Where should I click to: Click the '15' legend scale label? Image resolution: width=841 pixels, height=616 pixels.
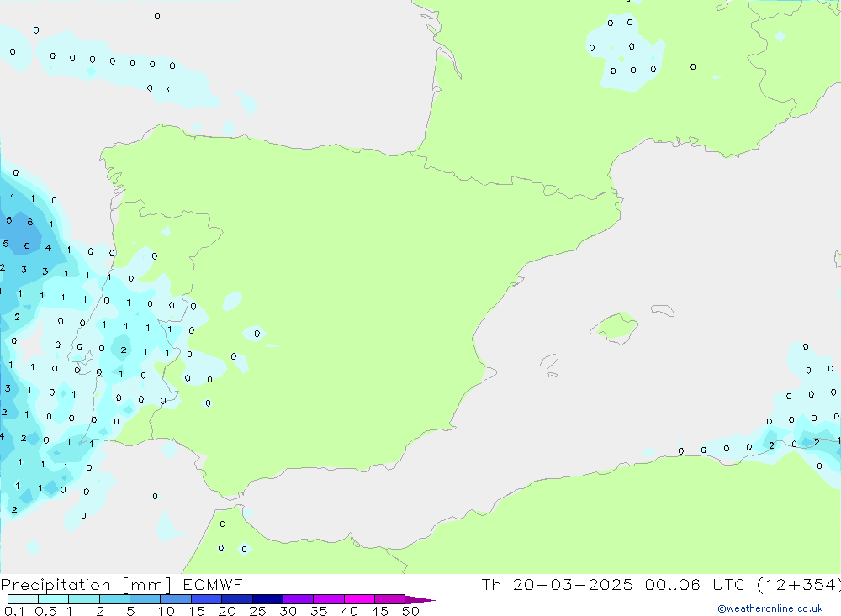click(197, 611)
